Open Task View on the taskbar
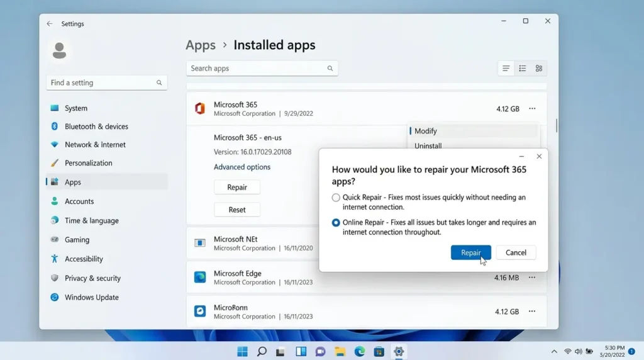 [280, 351]
